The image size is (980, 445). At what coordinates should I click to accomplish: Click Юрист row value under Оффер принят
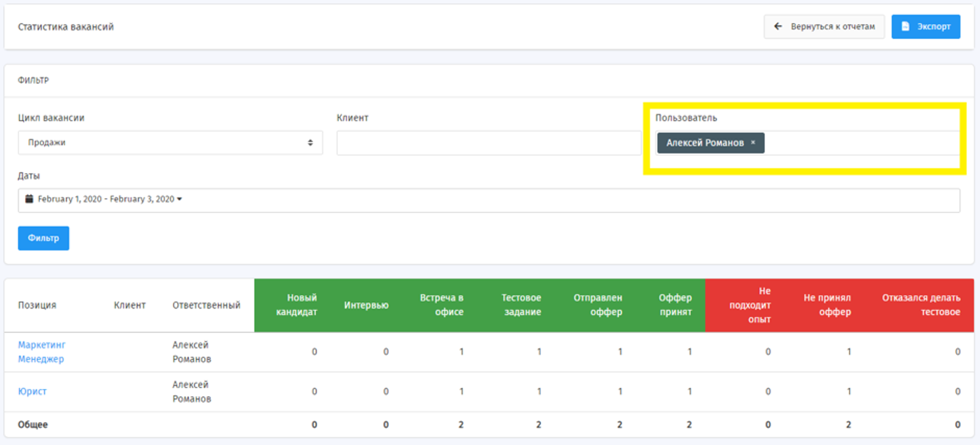point(690,391)
